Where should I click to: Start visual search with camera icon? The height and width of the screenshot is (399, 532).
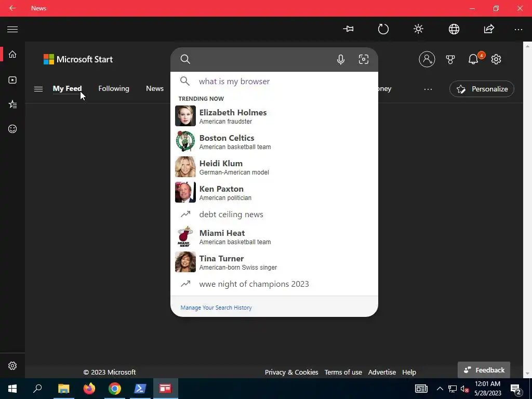[x=363, y=59]
